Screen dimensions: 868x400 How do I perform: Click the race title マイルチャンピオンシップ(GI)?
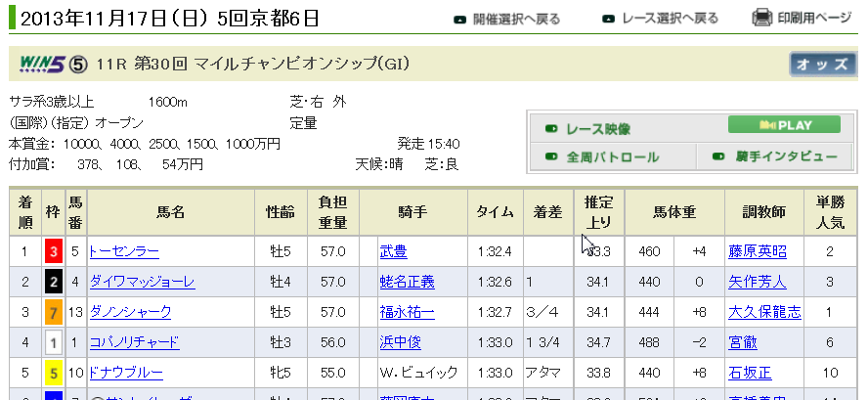coord(303,65)
